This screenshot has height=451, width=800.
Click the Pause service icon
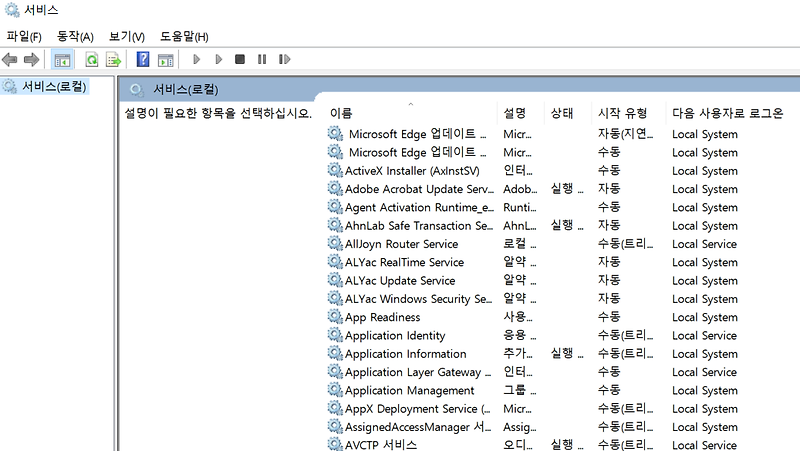[262, 59]
